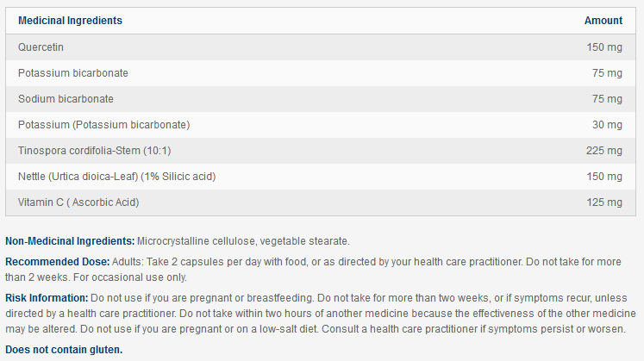Click the Medicinal Ingredients column header
644x361 pixels.
click(x=70, y=21)
